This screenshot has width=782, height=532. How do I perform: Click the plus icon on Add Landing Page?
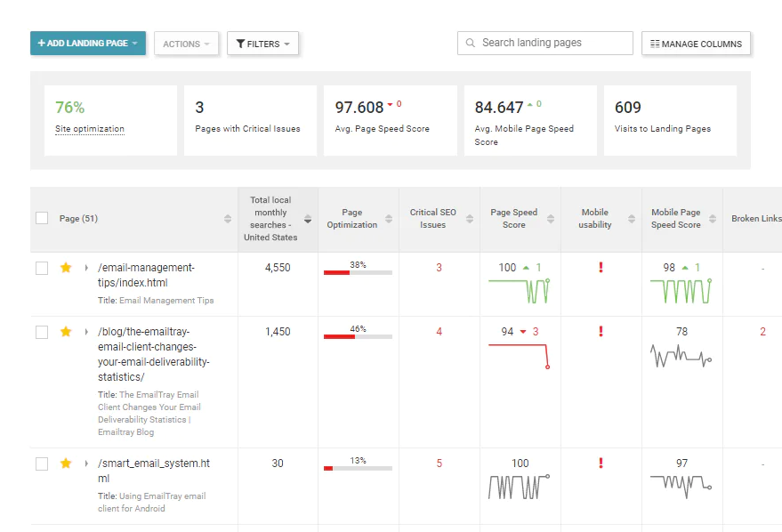pos(43,43)
